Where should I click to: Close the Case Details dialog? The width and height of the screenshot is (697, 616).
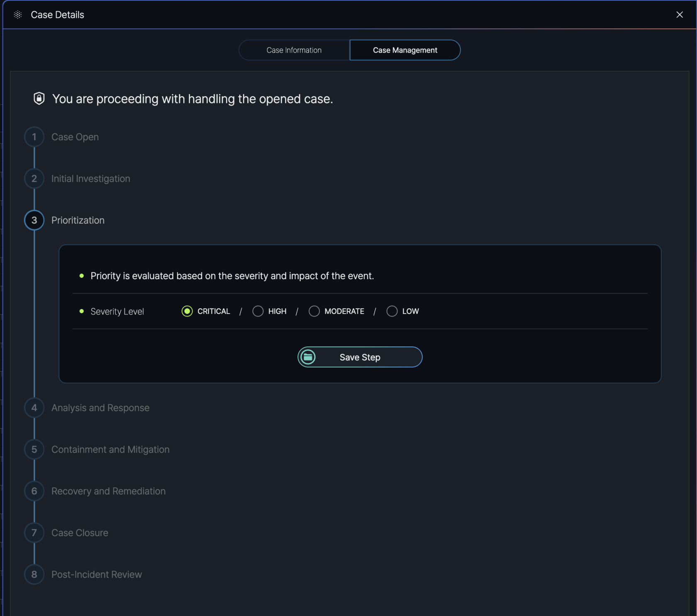(x=680, y=15)
